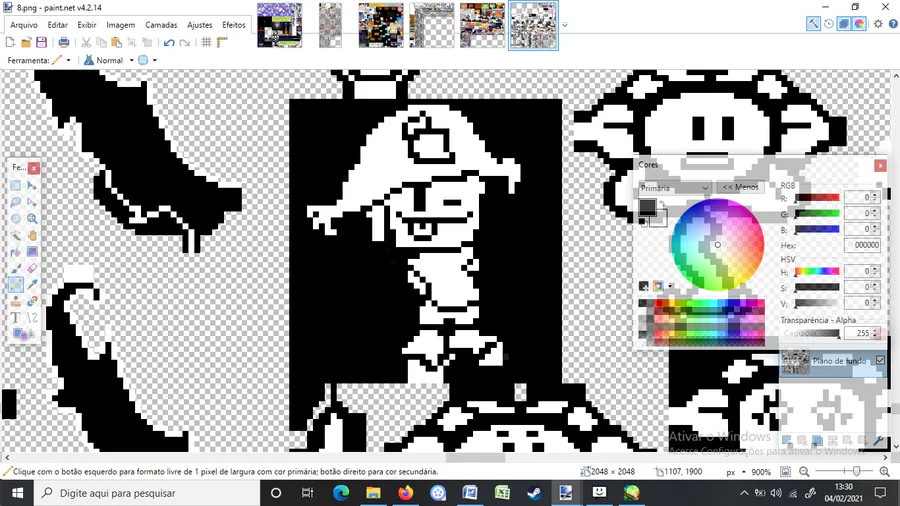Open the Exibir menu
This screenshot has height=506, width=900.
point(87,25)
